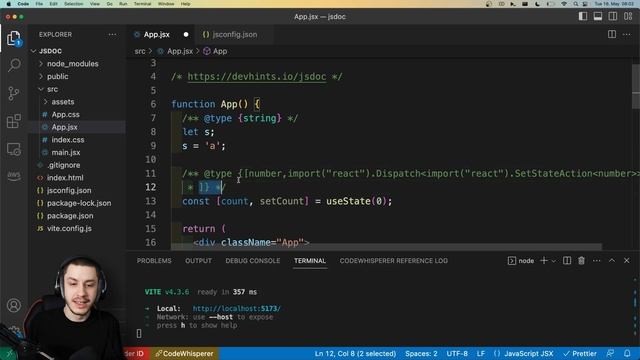Open the Explorer view in activity bar
Screen dimensions: 640x360
(x=14, y=38)
